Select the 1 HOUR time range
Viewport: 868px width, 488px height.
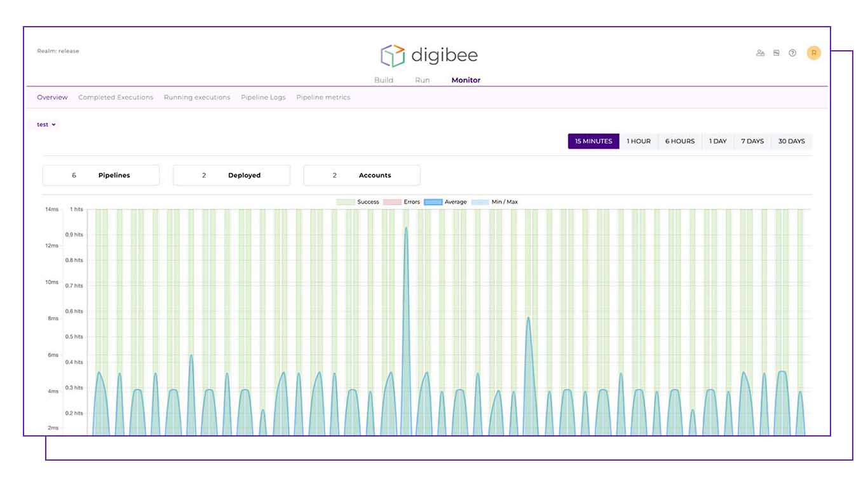click(x=639, y=141)
